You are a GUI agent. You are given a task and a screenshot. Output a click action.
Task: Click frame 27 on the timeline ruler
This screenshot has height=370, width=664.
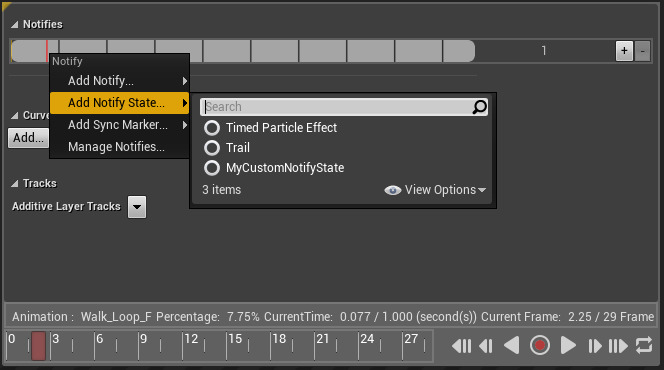[411, 339]
